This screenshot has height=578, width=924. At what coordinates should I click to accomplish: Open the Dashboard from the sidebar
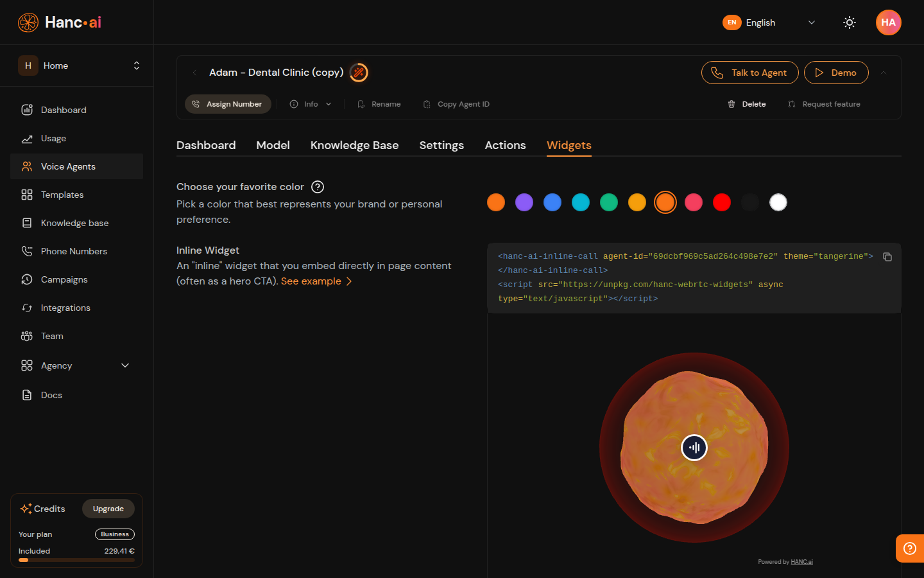pyautogui.click(x=63, y=110)
